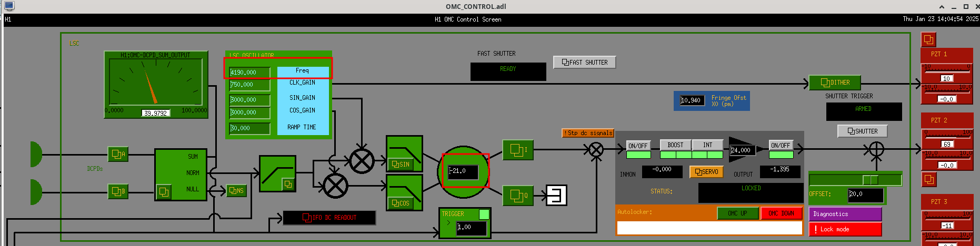Click the servo STATUS readout LOCKED
980x246 pixels.
(x=751, y=192)
